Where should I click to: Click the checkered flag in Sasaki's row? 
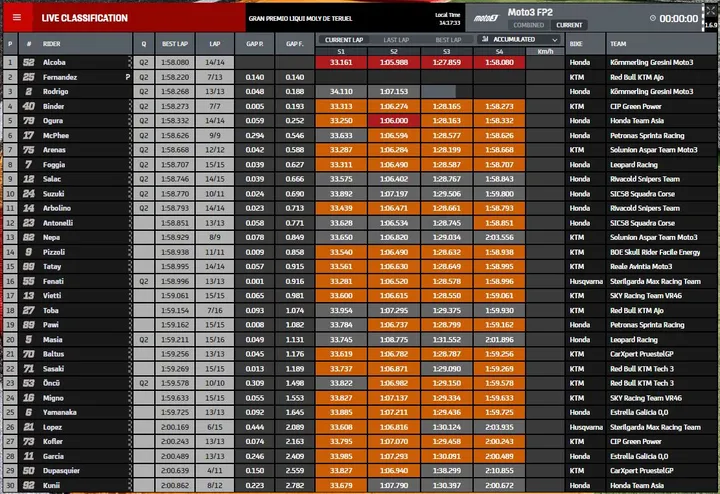(130, 369)
